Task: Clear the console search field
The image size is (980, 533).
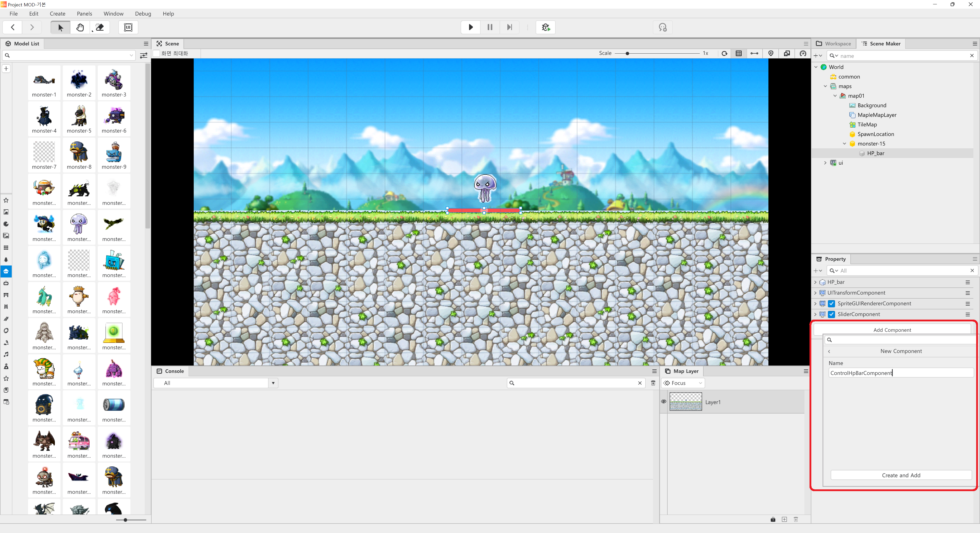Action: coord(640,383)
